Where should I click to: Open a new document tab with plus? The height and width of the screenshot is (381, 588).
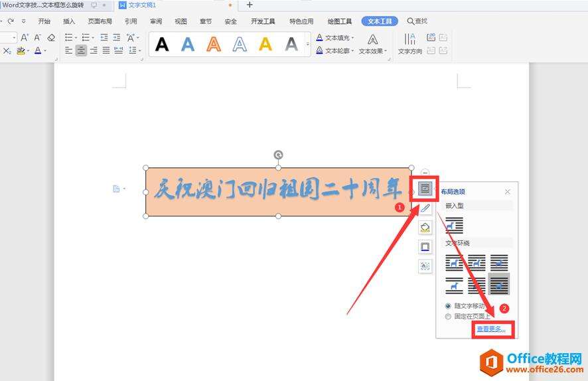click(x=250, y=5)
